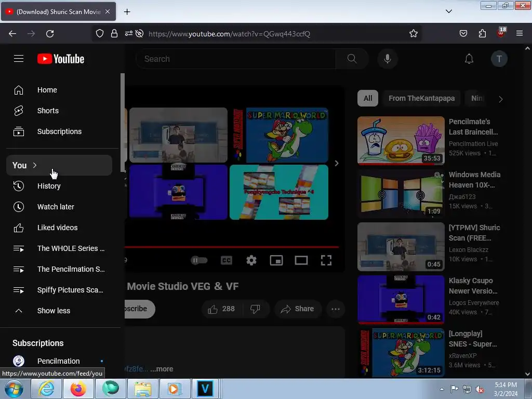
Task: Start voice search with the microphone
Action: pos(388,59)
